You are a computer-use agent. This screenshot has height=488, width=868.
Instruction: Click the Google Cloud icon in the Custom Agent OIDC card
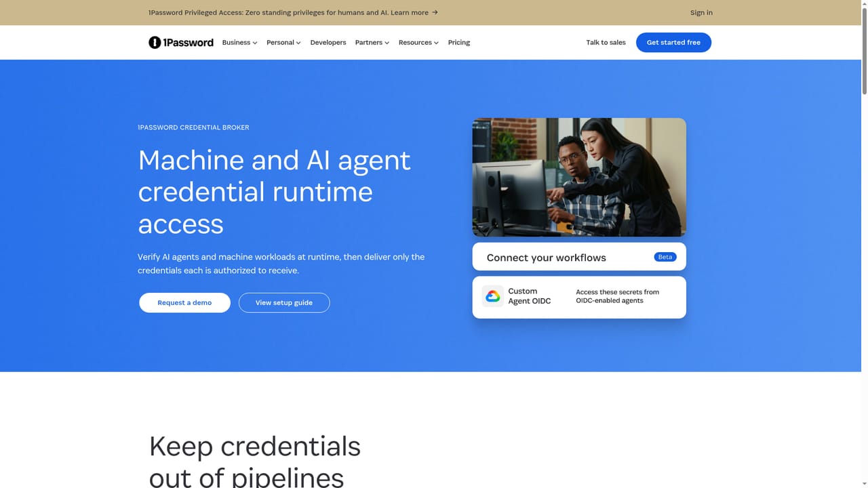click(493, 296)
